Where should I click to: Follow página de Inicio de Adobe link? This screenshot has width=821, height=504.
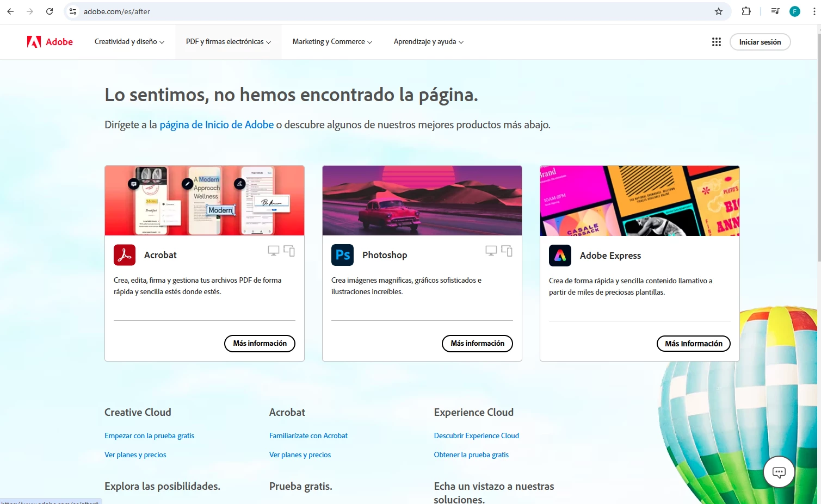217,125
